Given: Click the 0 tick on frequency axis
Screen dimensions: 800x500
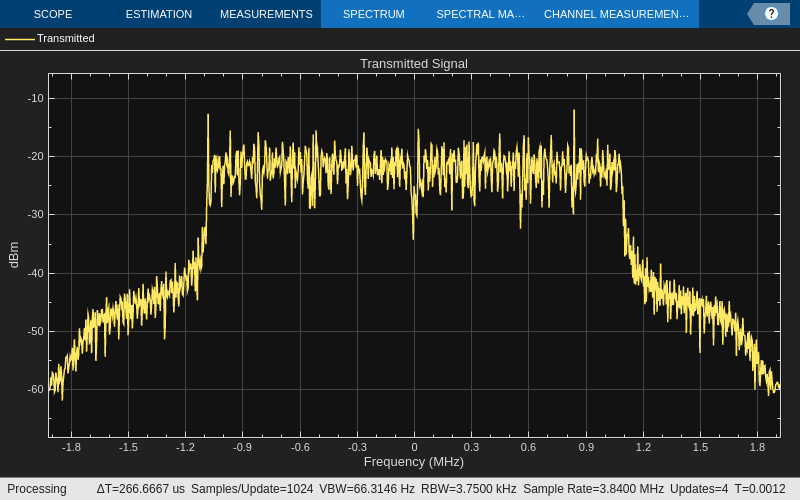Looking at the screenshot, I should pos(414,447).
